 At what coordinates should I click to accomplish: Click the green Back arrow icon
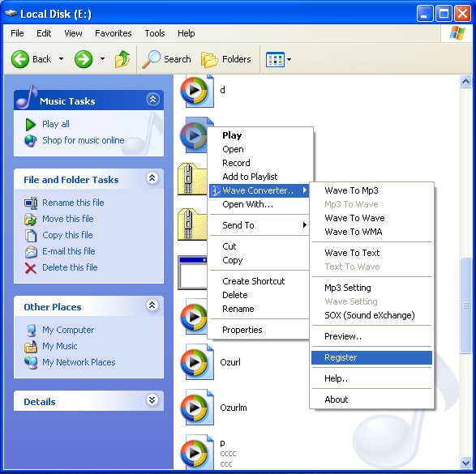click(20, 59)
